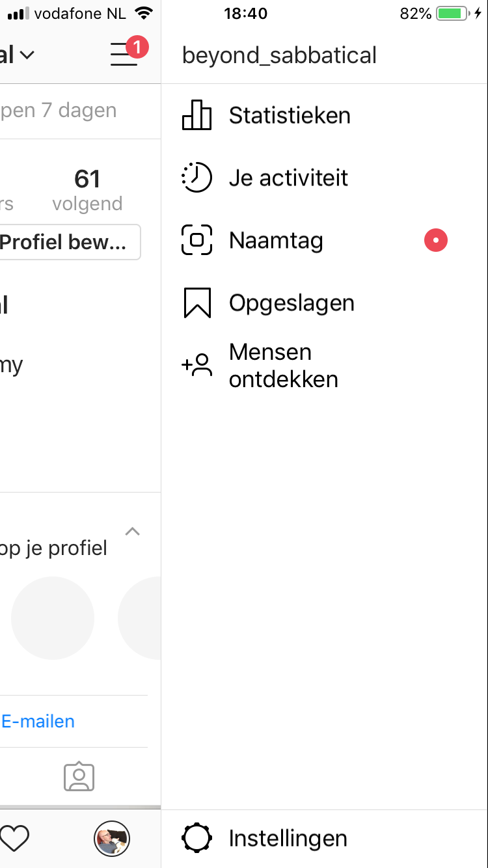Select Opgeslagen from the side menu
The width and height of the screenshot is (488, 868).
(291, 303)
